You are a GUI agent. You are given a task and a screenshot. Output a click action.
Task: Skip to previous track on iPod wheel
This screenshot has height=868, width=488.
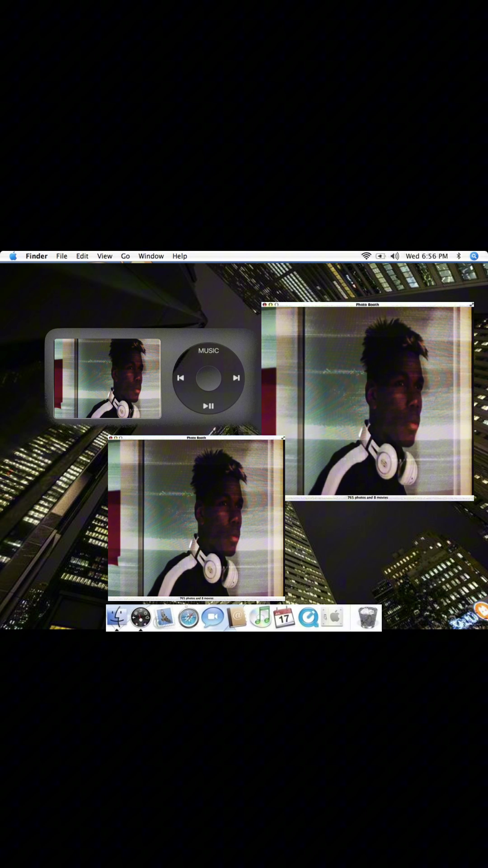coord(181,378)
